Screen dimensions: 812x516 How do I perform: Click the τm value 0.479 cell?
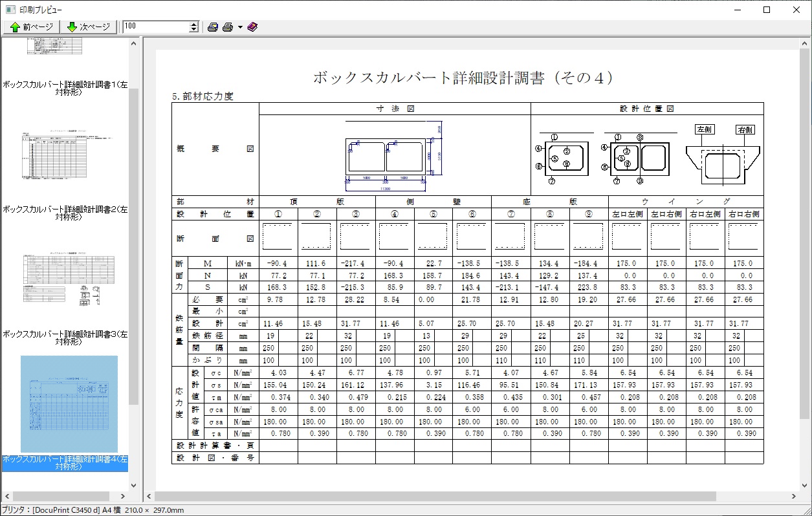[356, 397]
